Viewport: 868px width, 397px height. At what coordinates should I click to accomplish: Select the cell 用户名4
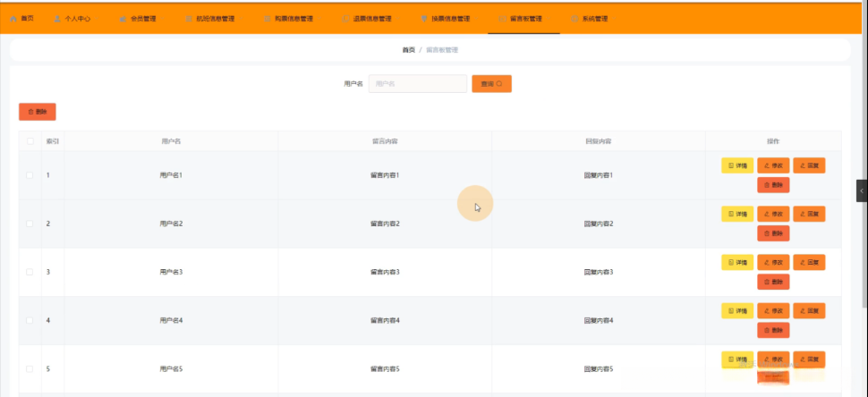point(171,320)
